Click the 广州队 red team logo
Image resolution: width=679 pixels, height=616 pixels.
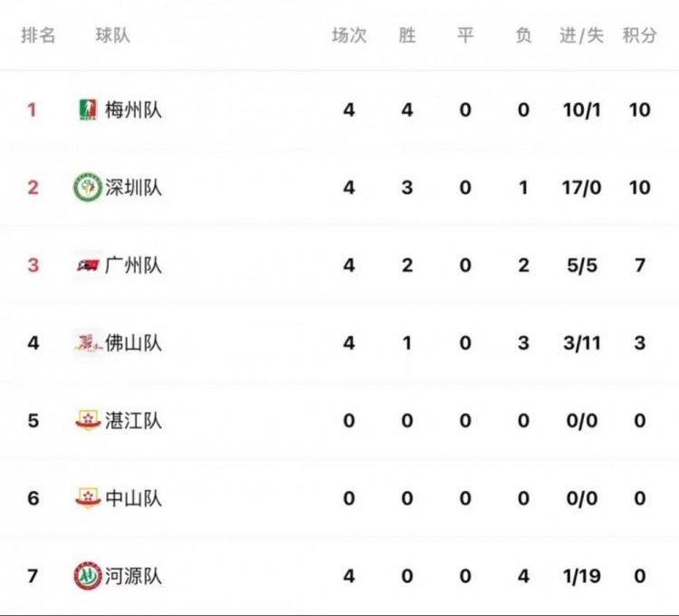tap(89, 265)
